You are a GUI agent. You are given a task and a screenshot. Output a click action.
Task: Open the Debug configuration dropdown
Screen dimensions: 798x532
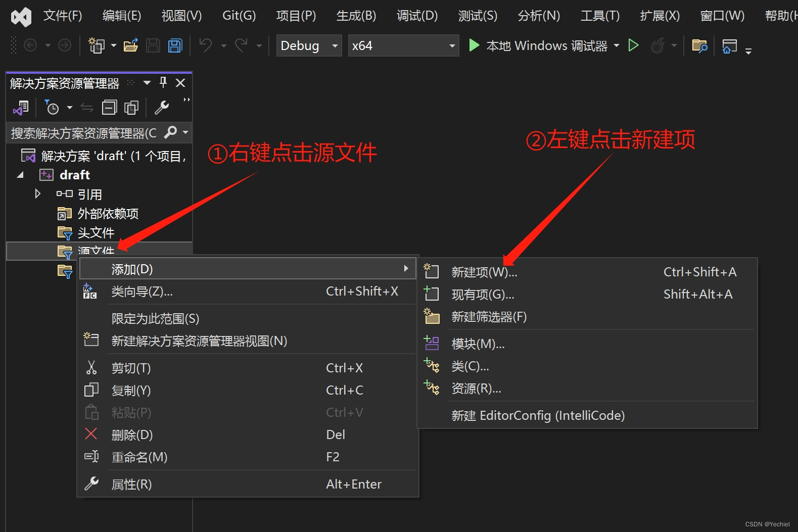click(309, 45)
